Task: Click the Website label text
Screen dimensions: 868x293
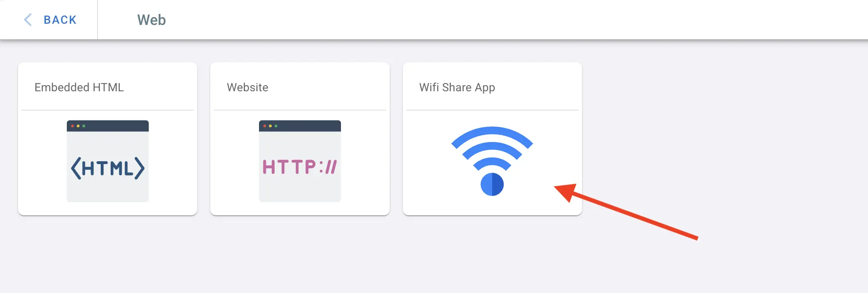Action: 248,87
